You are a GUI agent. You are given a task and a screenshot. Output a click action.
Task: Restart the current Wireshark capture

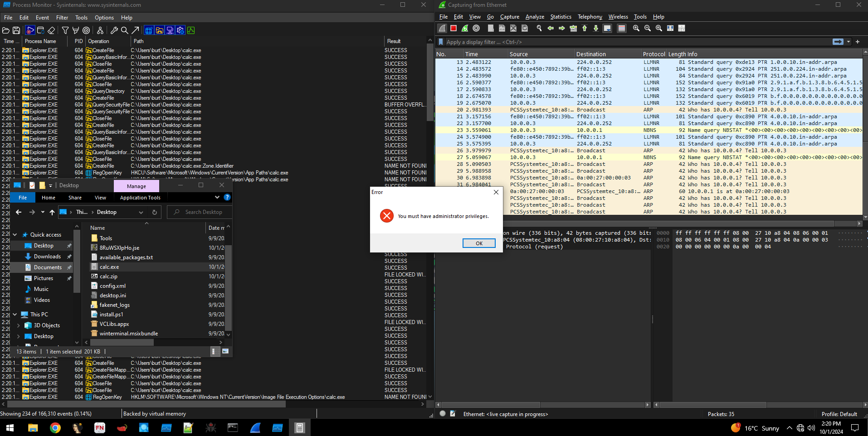(x=465, y=28)
